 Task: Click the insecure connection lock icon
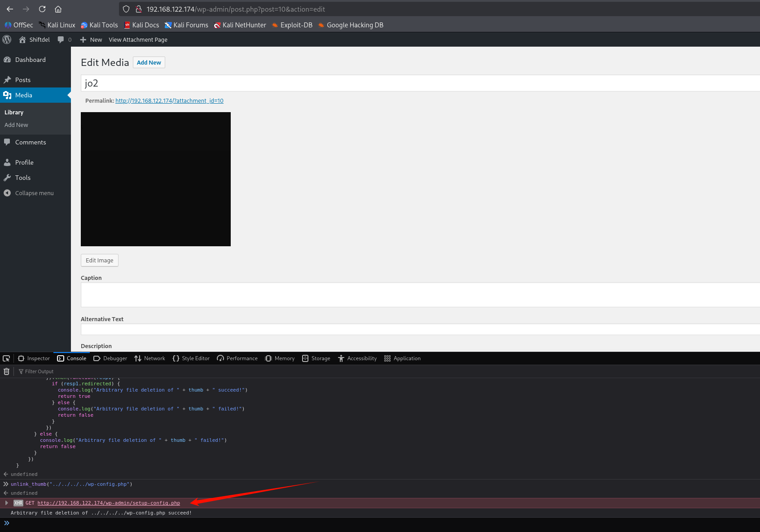click(139, 9)
